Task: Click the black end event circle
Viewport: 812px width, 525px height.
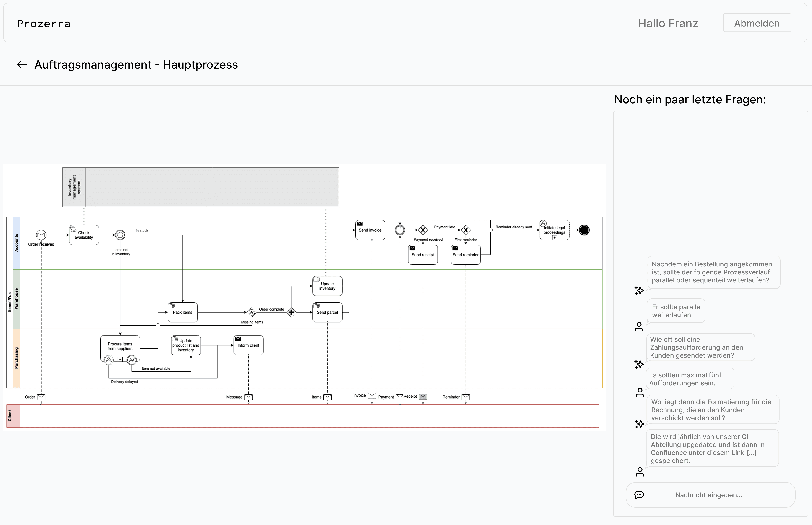Action: coord(584,230)
